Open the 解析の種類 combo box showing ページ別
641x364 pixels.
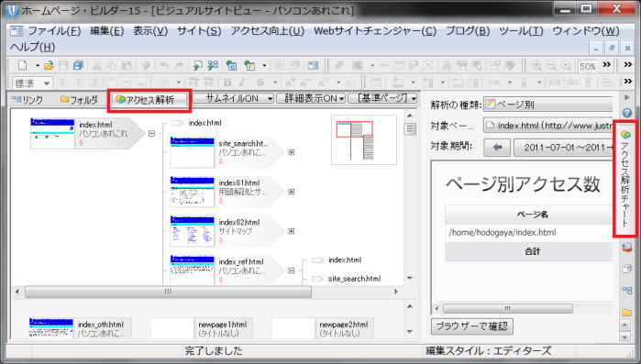(x=547, y=105)
